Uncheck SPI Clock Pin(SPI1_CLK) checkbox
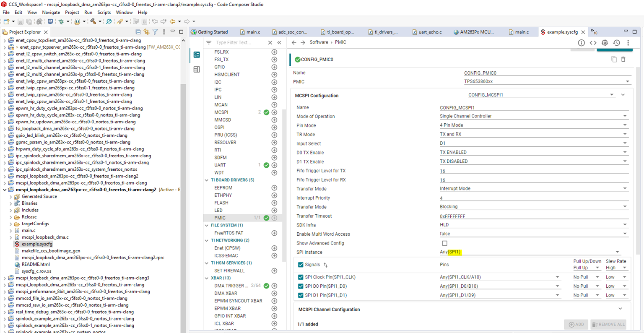This screenshot has height=333, width=644. pos(301,277)
